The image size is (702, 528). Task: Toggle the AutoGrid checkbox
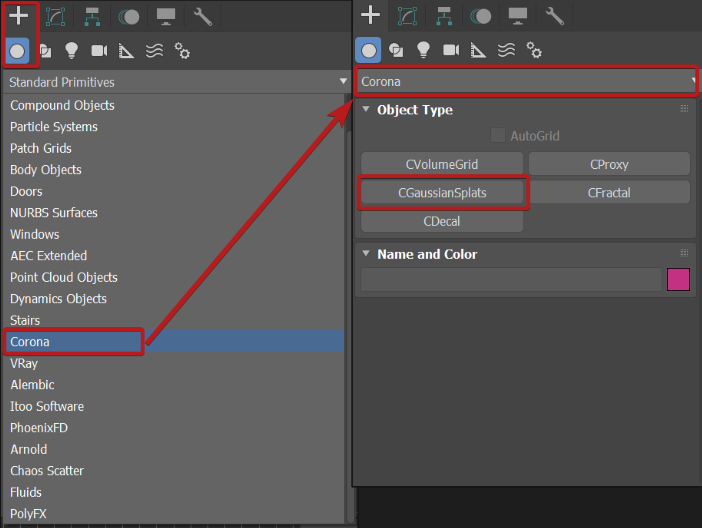pyautogui.click(x=497, y=135)
